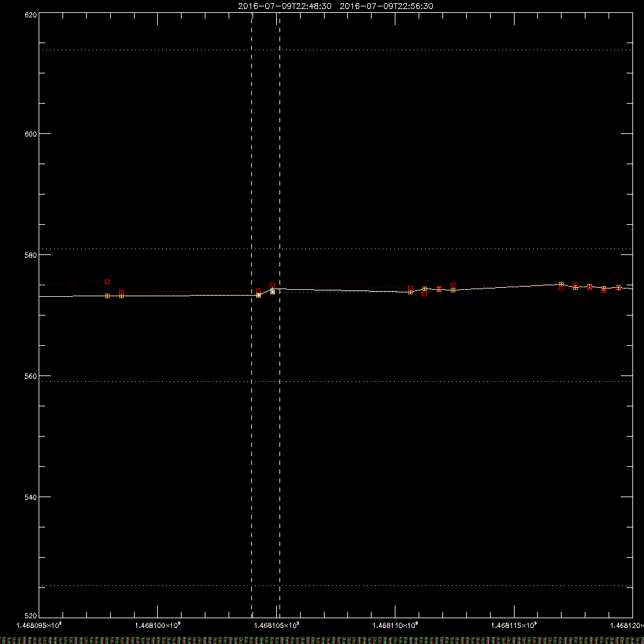Click the y-axis label 580

(31, 255)
